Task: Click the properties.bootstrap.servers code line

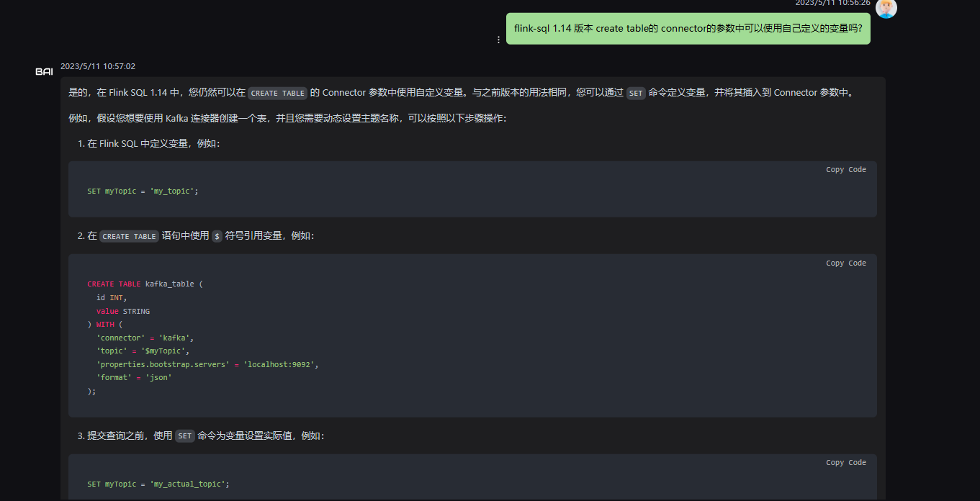Action: click(x=207, y=365)
